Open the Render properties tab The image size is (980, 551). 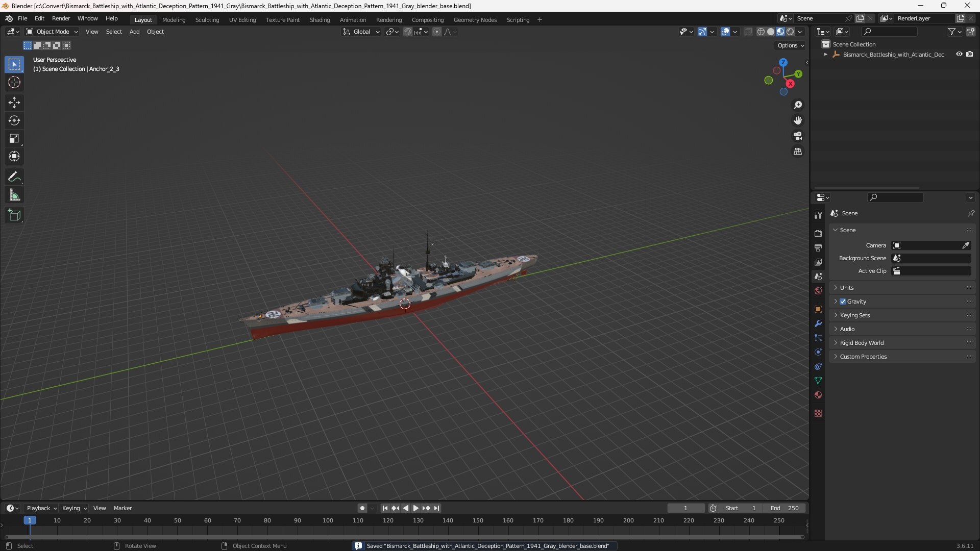point(818,233)
